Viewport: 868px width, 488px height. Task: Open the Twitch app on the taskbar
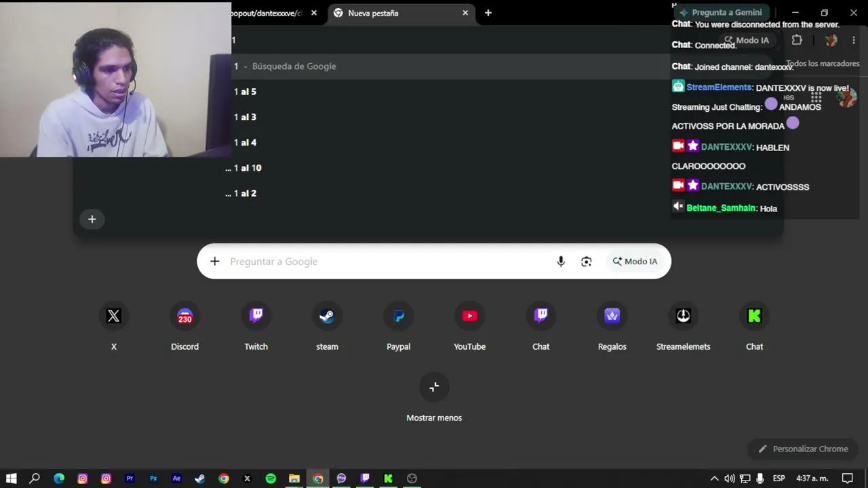pyautogui.click(x=365, y=479)
